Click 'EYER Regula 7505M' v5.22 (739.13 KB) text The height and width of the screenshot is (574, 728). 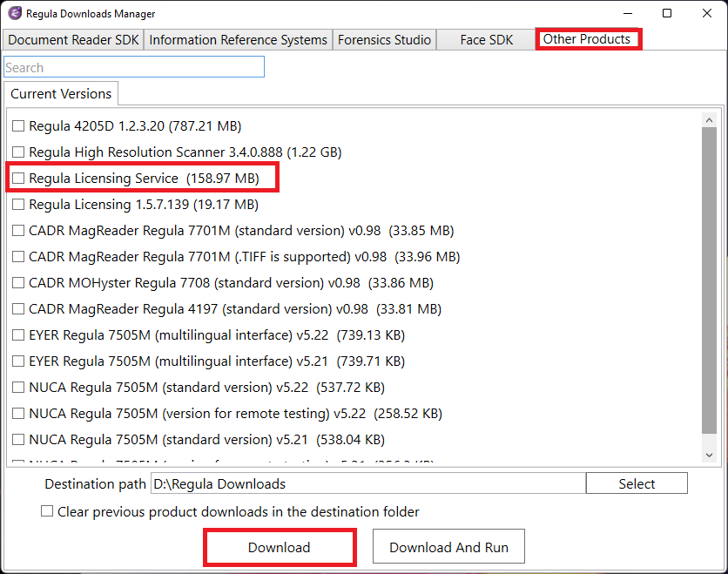[x=217, y=334]
